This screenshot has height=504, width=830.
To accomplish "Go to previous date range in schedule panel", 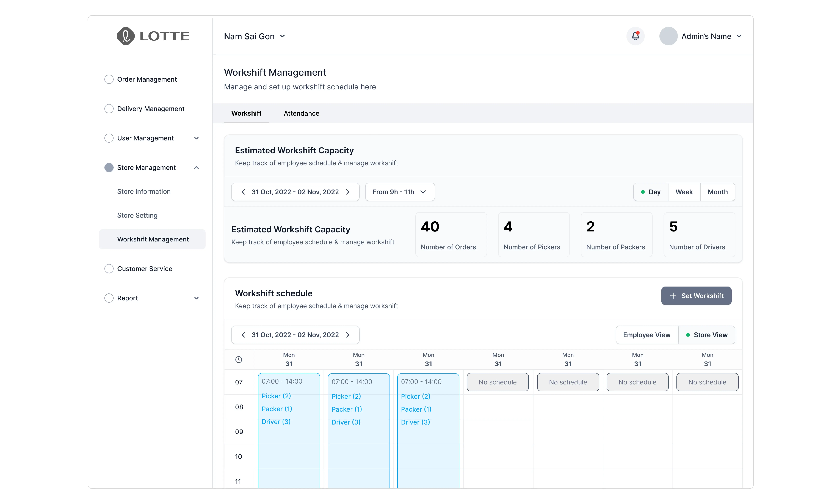I will (243, 335).
